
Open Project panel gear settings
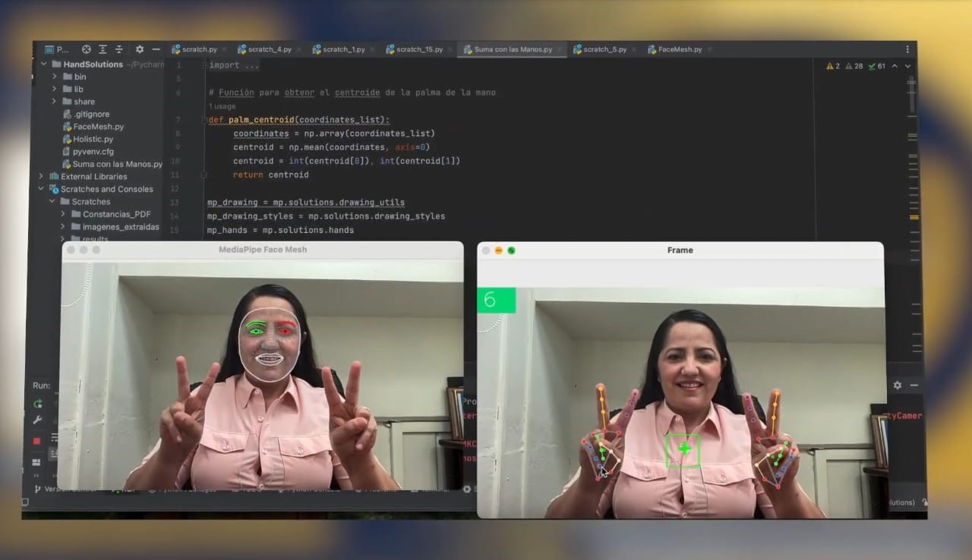coord(140,49)
